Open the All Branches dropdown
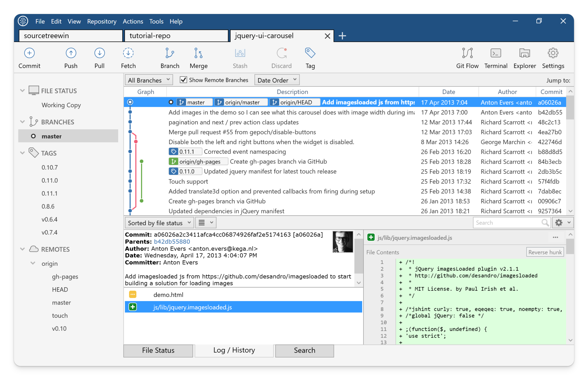The image size is (588, 380). (x=148, y=80)
